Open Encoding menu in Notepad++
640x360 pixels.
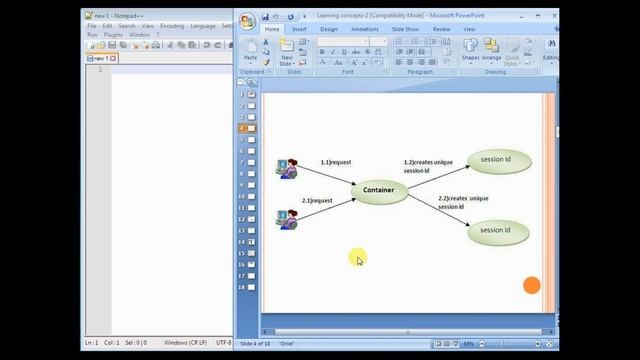coord(172,26)
